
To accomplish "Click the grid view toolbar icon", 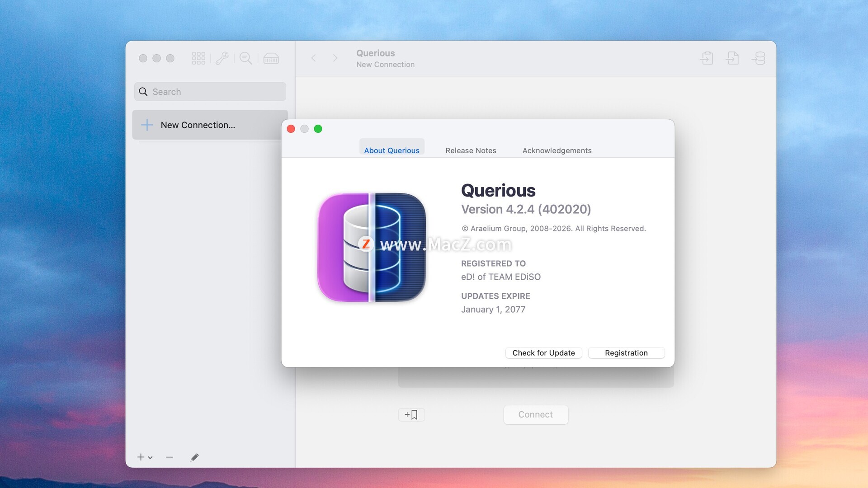I will tap(198, 58).
